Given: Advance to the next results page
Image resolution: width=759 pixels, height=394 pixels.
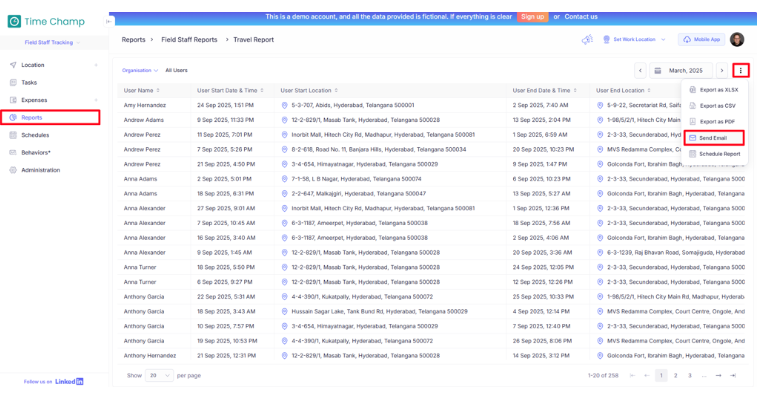Looking at the screenshot, I should 718,376.
